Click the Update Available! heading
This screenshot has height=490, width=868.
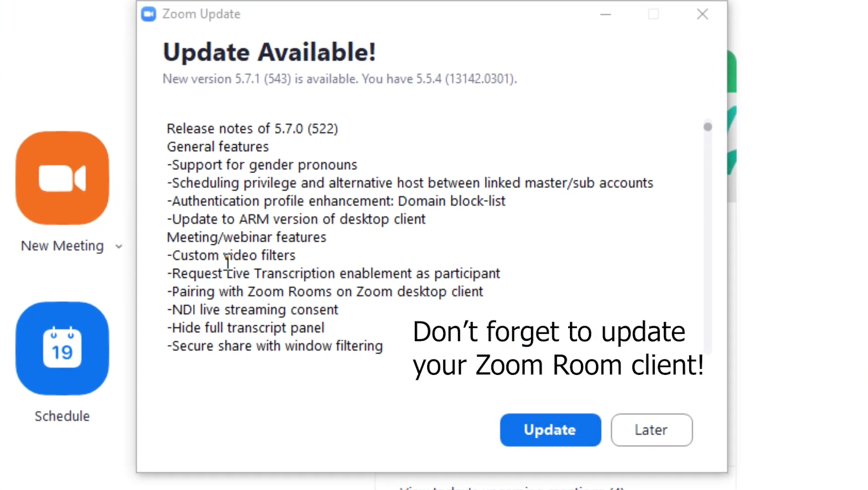pyautogui.click(x=269, y=52)
